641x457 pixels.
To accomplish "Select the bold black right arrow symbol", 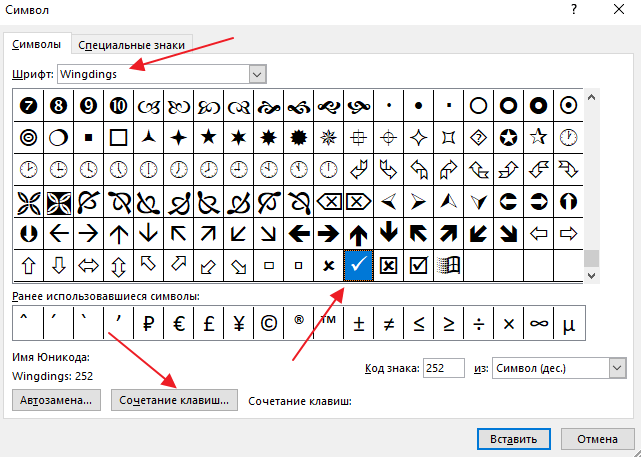I will [328, 234].
